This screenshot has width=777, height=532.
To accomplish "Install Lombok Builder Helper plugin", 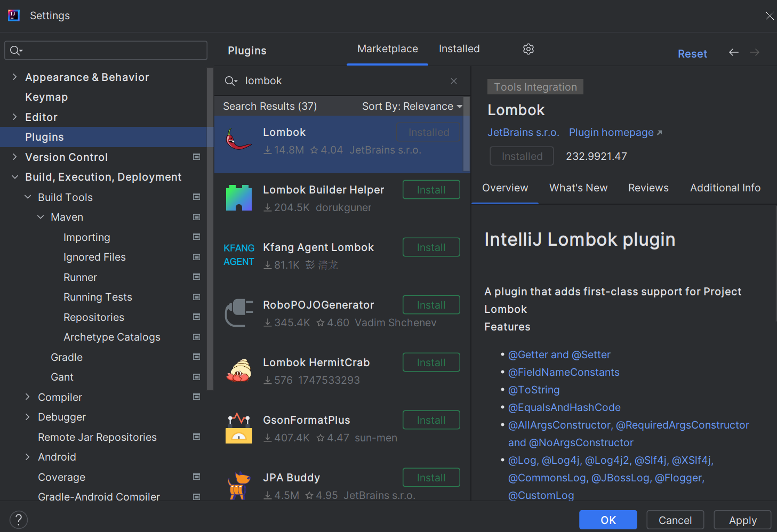I will click(x=431, y=190).
